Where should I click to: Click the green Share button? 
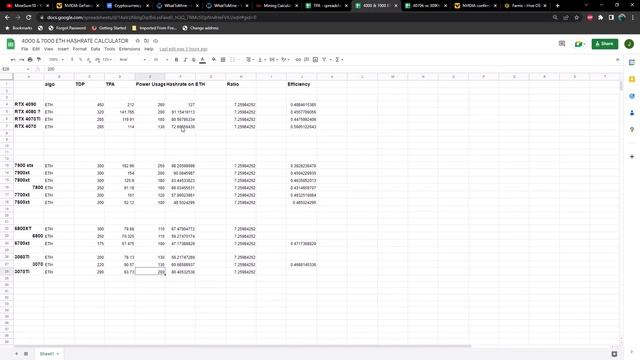604,44
